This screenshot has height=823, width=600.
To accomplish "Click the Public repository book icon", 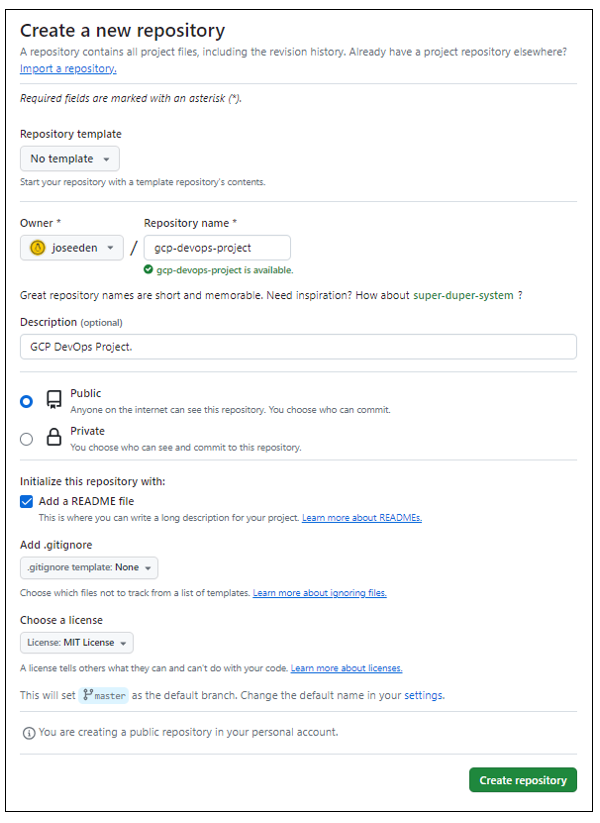I will [54, 400].
